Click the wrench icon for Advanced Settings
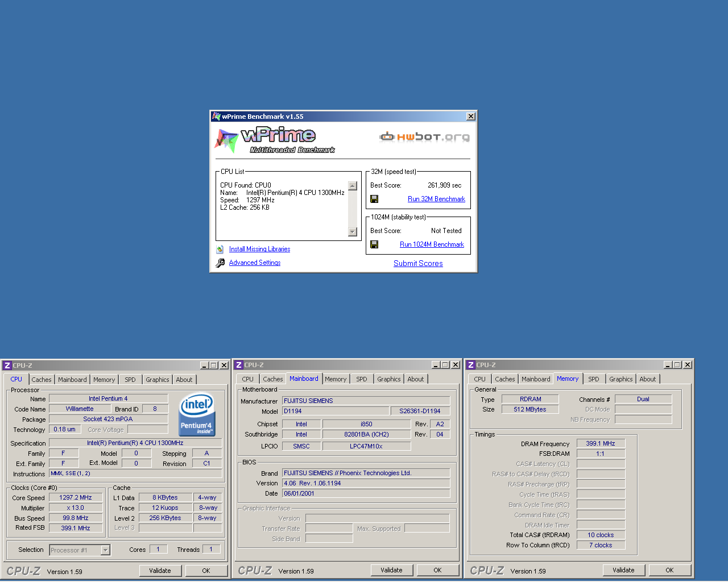This screenshot has width=728, height=582. point(220,263)
